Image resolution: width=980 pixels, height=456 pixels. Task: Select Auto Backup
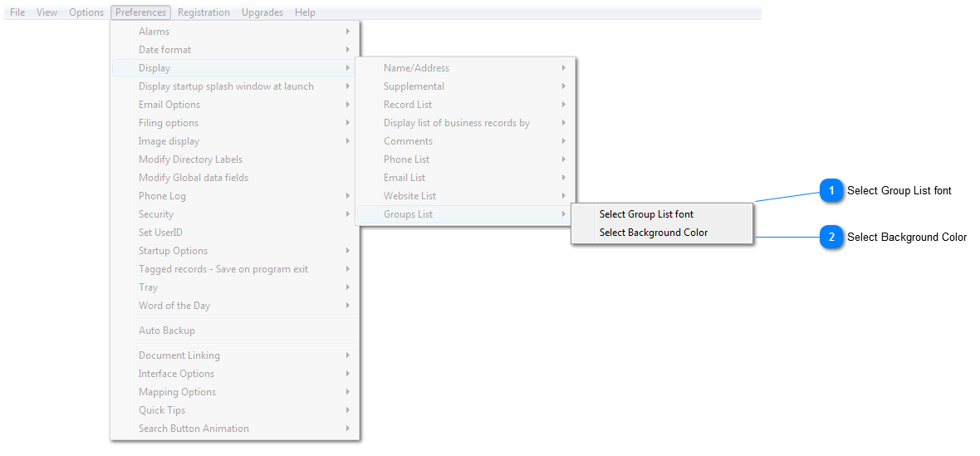[235, 331]
